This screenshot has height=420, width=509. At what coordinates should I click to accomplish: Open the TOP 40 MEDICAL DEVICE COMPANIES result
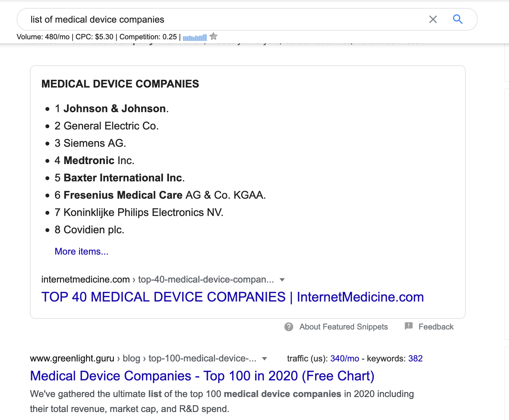click(x=232, y=297)
